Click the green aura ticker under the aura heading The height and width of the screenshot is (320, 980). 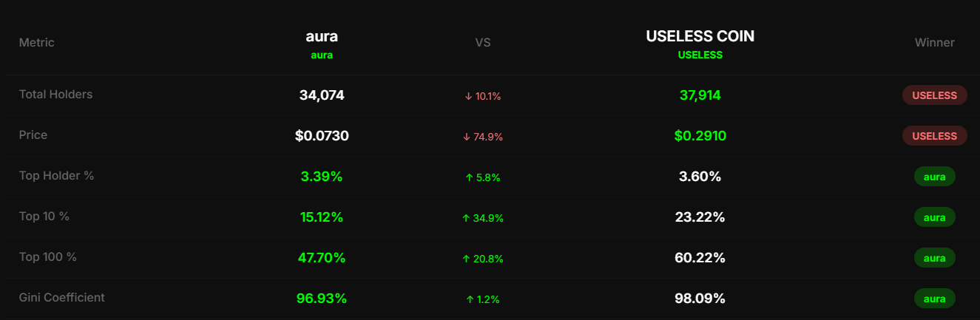tap(322, 55)
